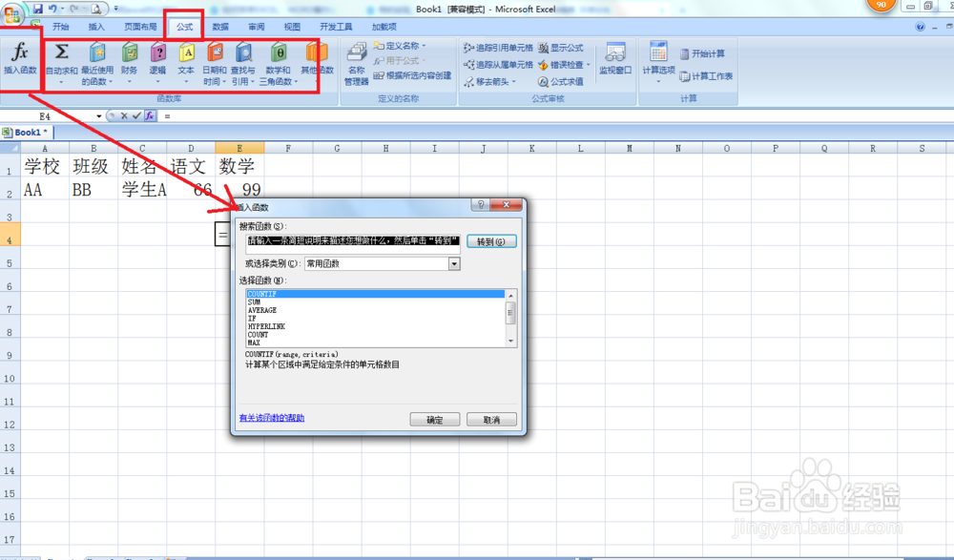Open the Date and Time functions icon

(215, 52)
